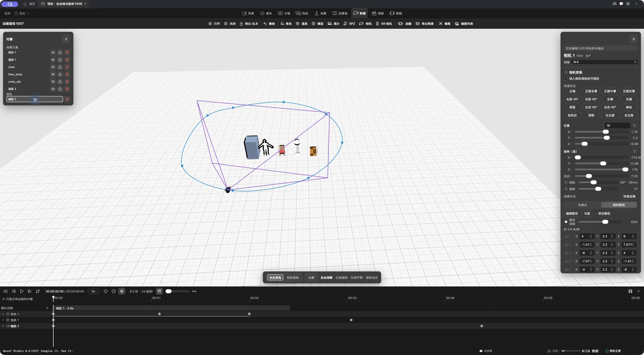Click the SPZ toolbar item
This screenshot has height=355, width=644.
point(349,24)
